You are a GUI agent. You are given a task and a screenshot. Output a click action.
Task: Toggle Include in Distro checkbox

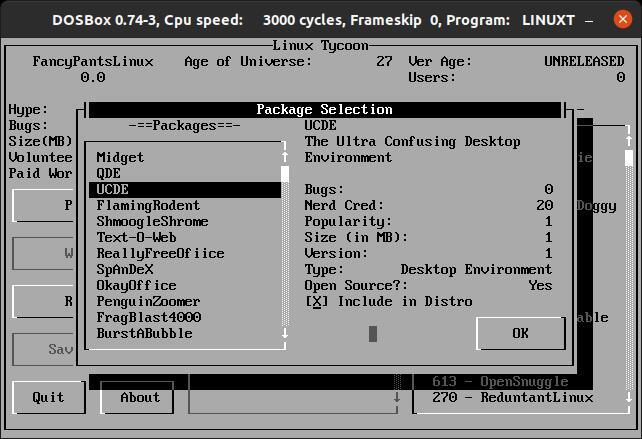(x=317, y=302)
